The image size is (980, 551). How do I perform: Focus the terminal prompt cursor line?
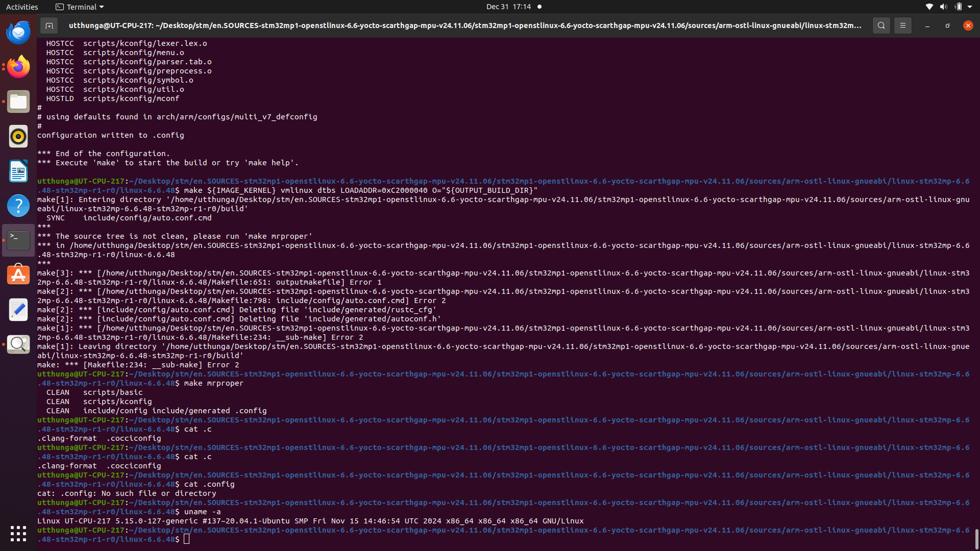click(187, 539)
